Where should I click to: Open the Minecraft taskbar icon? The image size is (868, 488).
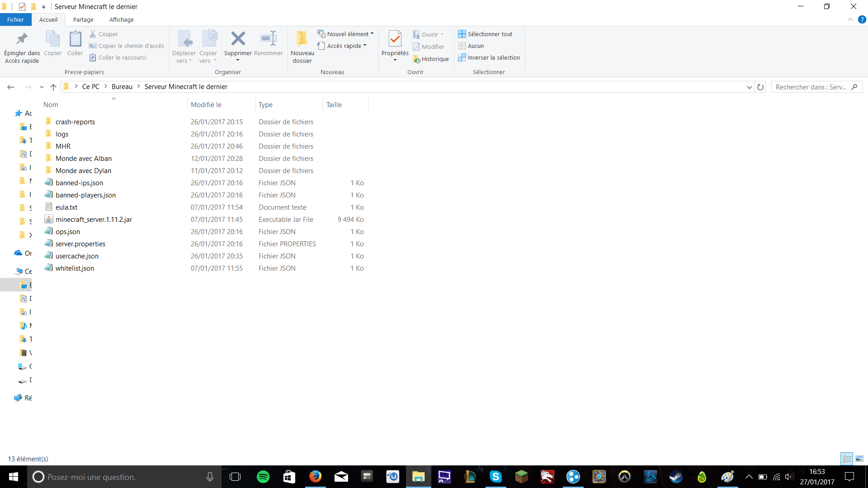521,477
